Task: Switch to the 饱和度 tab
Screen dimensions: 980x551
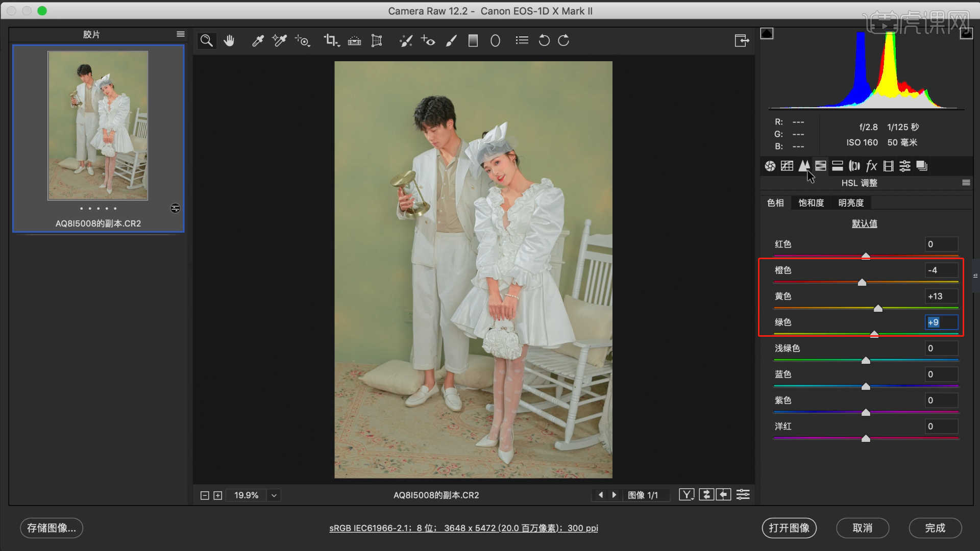Action: coord(811,203)
